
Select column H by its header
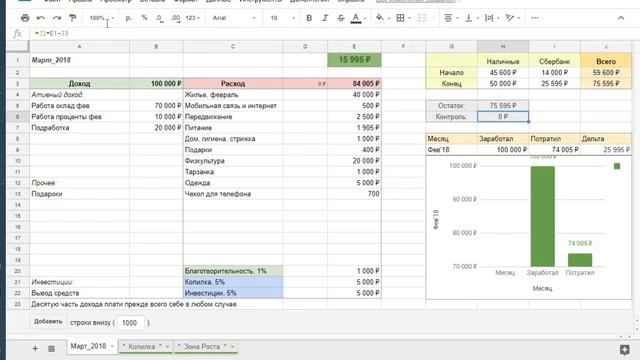pyautogui.click(x=503, y=47)
